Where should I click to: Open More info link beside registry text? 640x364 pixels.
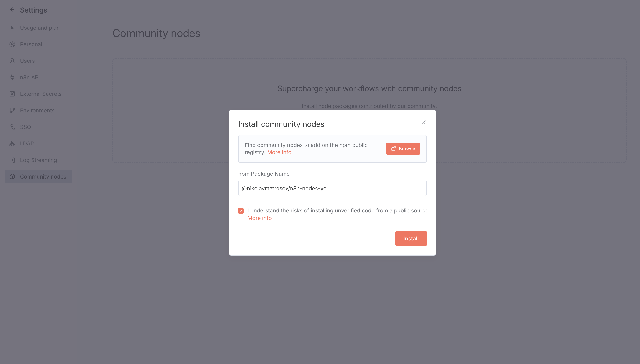[x=279, y=152]
